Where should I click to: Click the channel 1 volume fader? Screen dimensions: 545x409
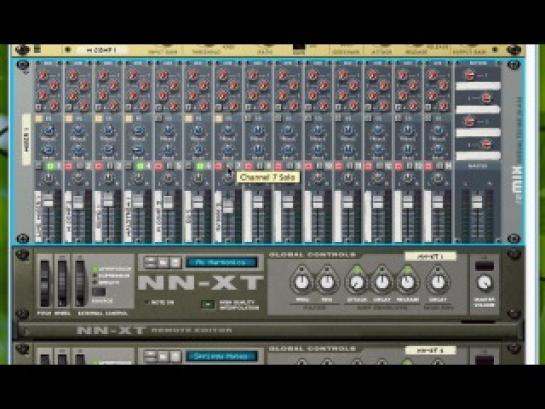pyautogui.click(x=48, y=201)
